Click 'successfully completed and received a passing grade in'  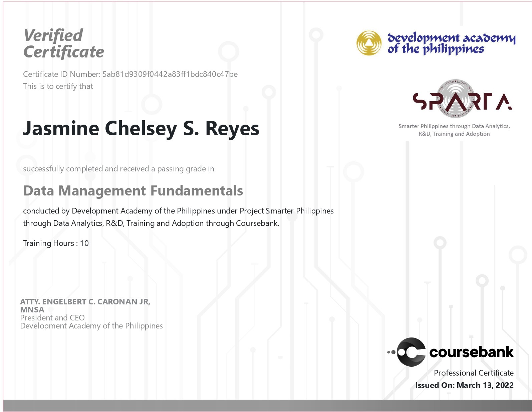[118, 169]
